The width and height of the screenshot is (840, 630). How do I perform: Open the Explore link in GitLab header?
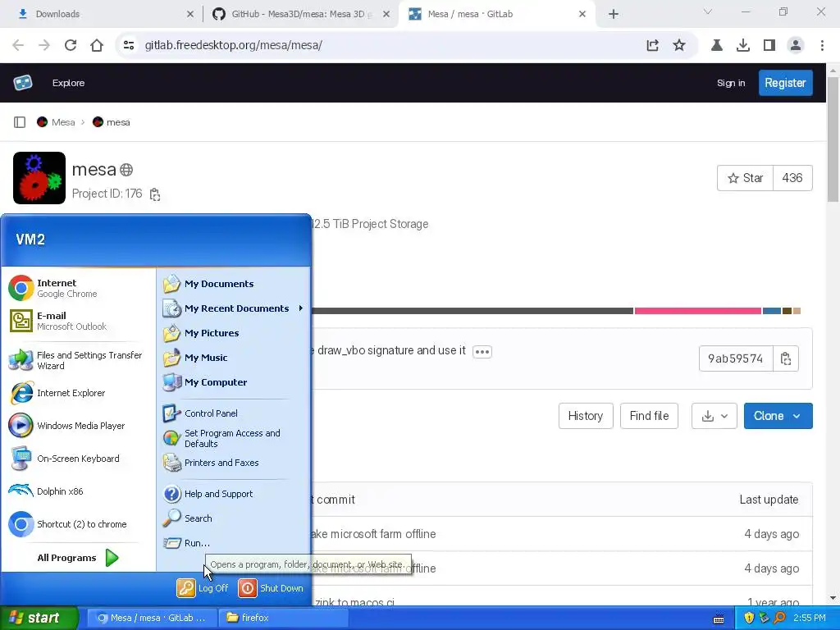point(68,83)
